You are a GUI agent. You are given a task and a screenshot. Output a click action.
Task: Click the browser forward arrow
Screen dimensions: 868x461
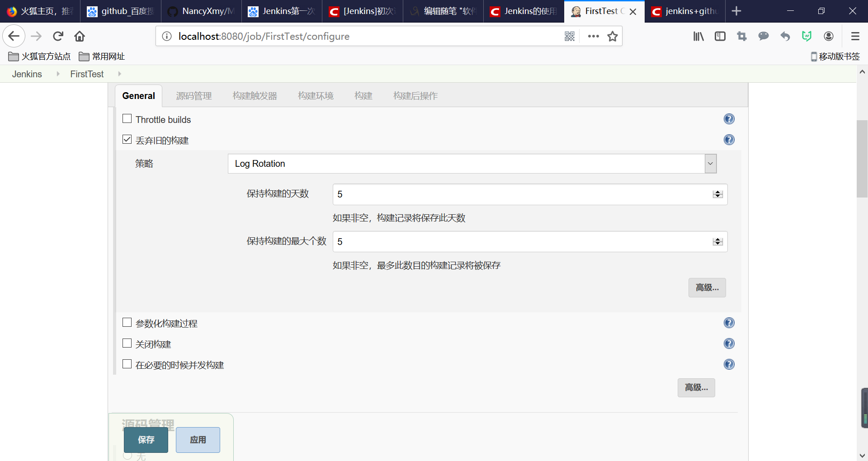click(x=36, y=36)
